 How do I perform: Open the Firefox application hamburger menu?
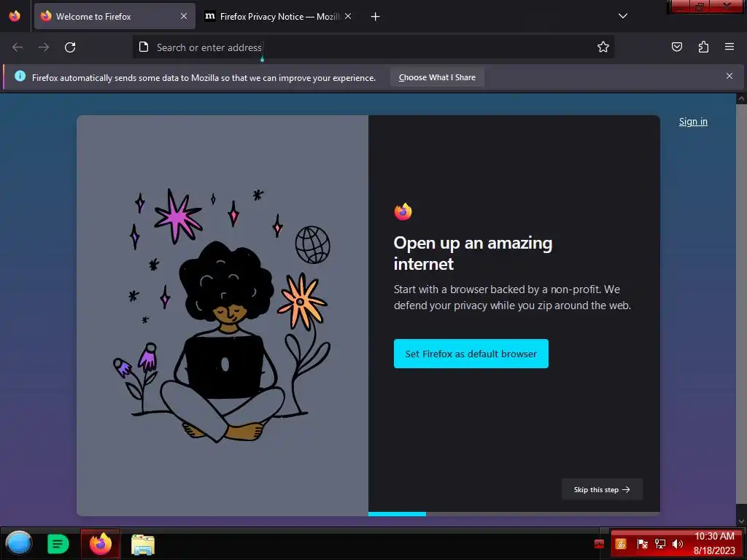[729, 47]
